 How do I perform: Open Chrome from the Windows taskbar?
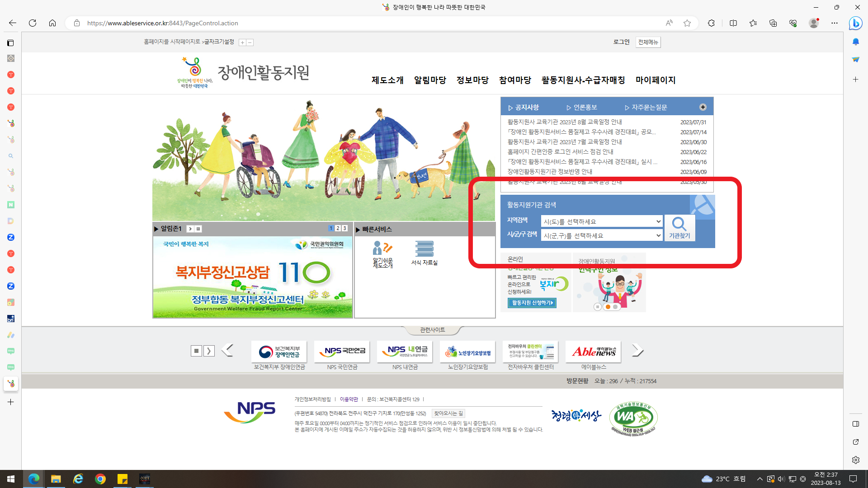click(x=100, y=479)
